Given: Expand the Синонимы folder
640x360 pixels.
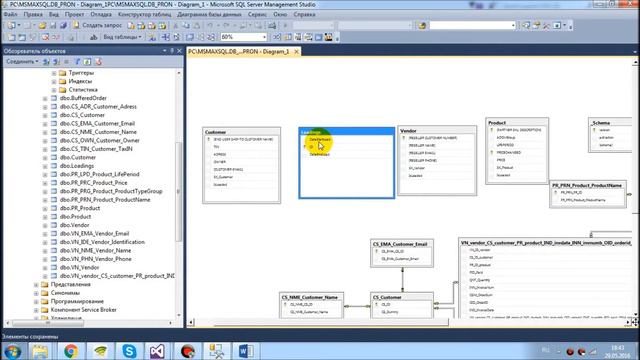Looking at the screenshot, I should click(x=36, y=293).
